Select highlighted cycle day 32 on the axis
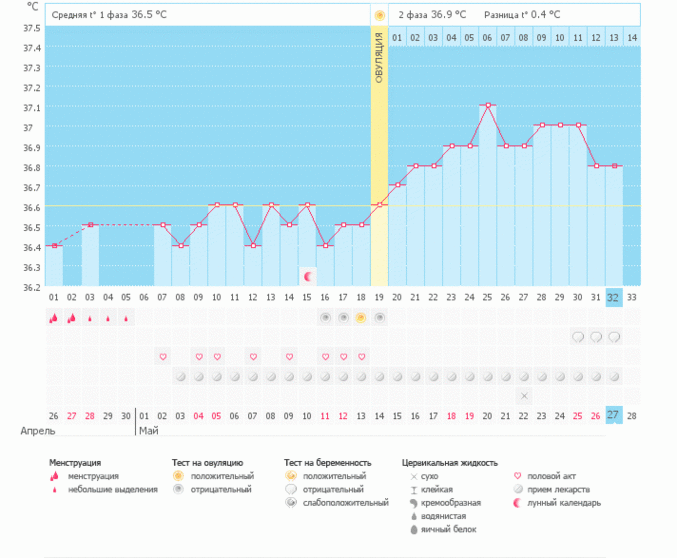 coord(613,297)
